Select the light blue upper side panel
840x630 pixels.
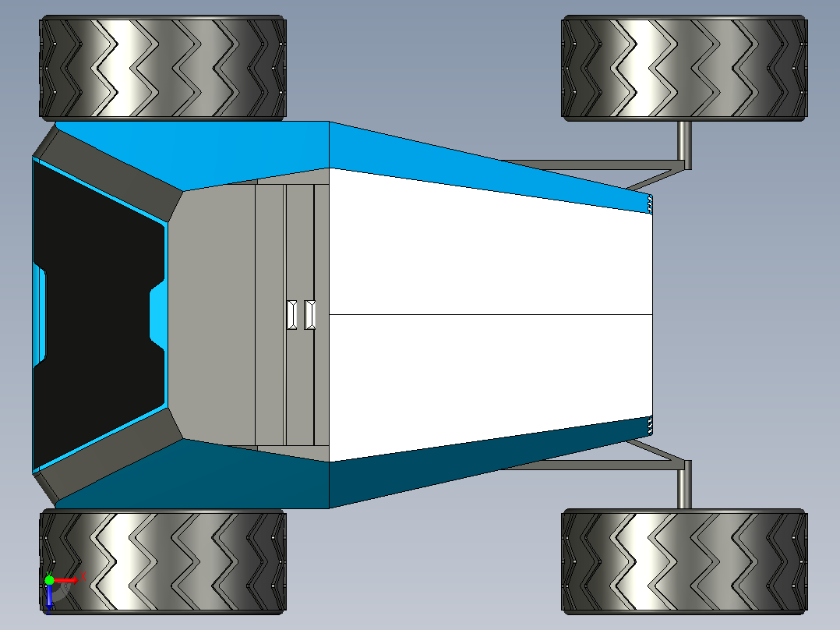tap(343, 155)
